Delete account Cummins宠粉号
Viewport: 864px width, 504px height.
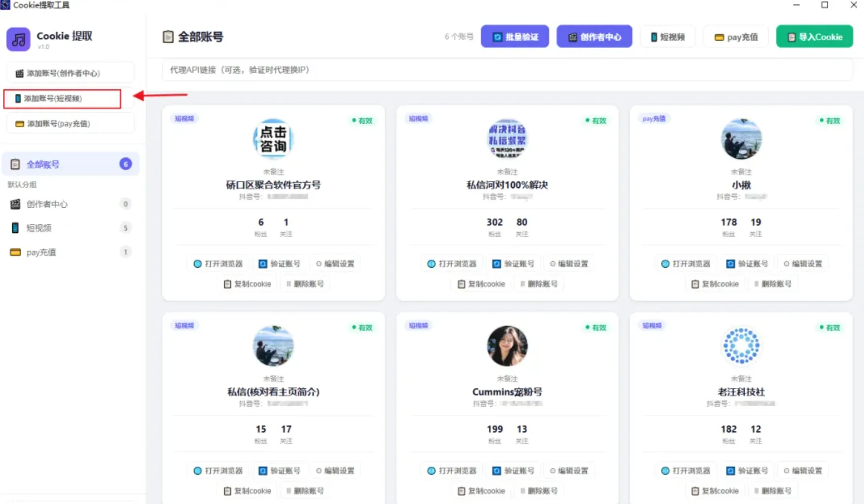(539, 491)
